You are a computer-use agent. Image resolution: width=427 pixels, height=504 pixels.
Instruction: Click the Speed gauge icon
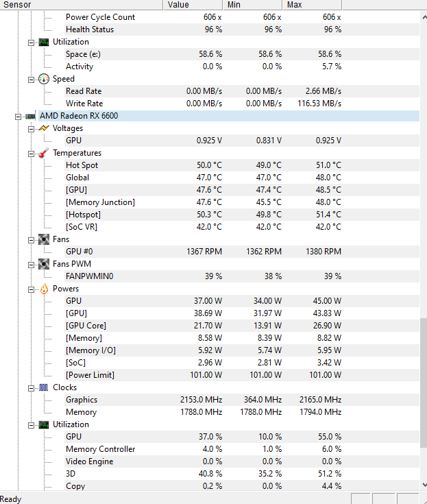[x=44, y=79]
